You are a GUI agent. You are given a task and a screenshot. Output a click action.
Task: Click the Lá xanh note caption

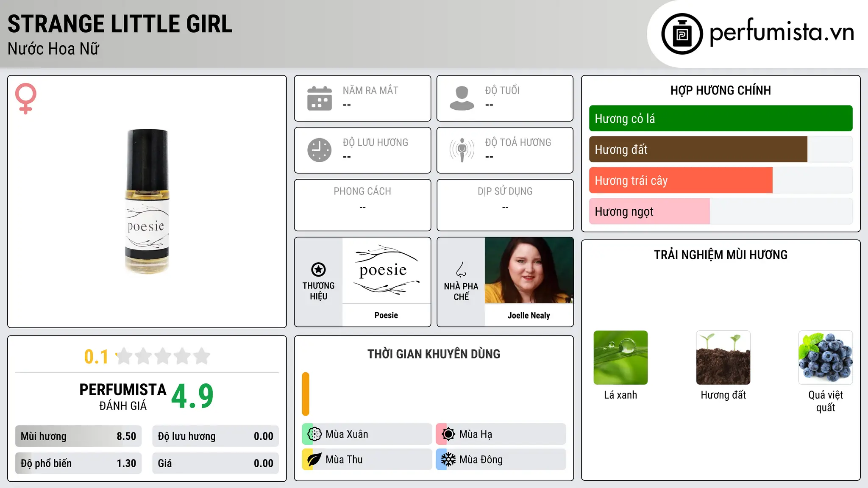[x=620, y=395]
